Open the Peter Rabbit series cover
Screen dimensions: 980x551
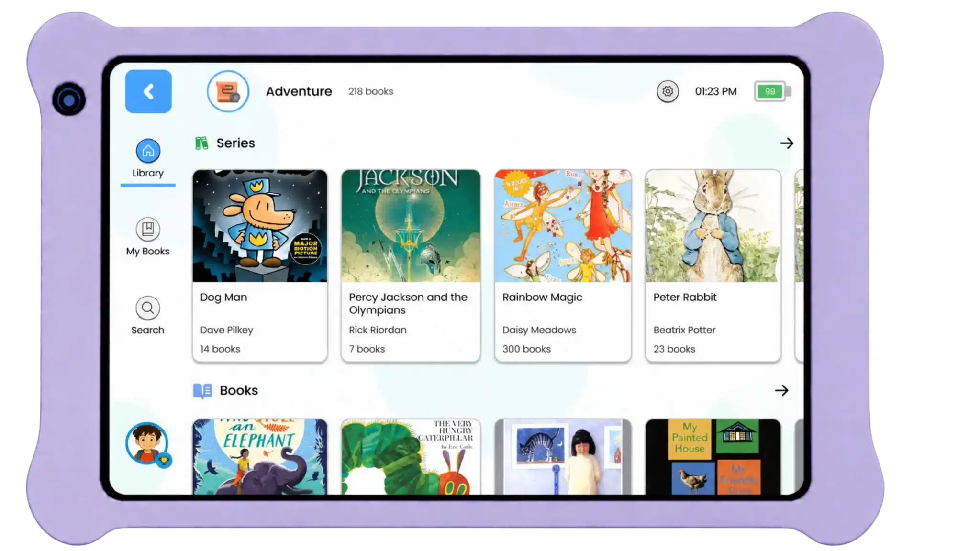coord(713,226)
